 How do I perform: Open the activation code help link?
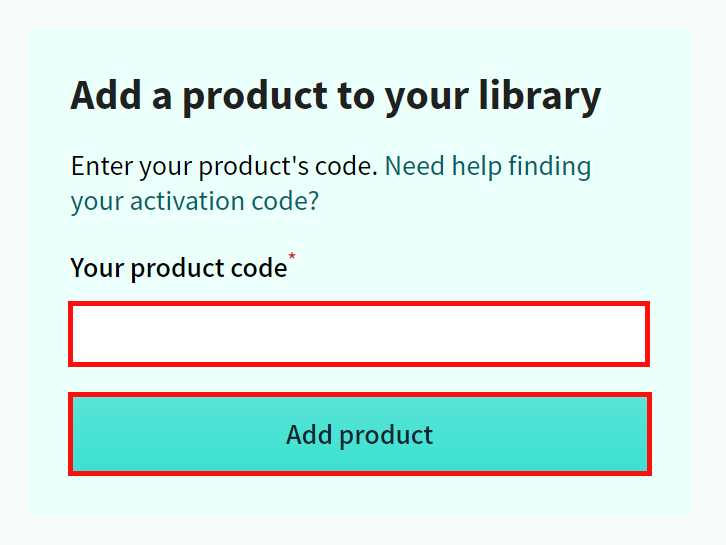coord(487,166)
